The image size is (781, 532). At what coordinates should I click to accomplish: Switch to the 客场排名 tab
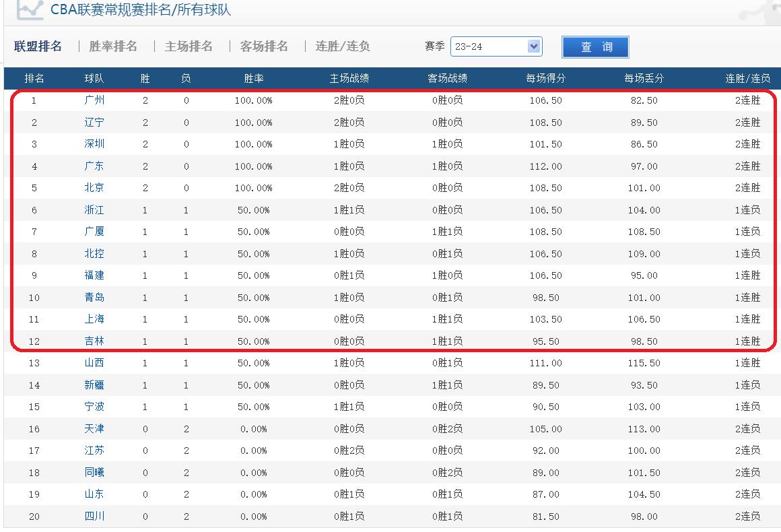coord(264,46)
